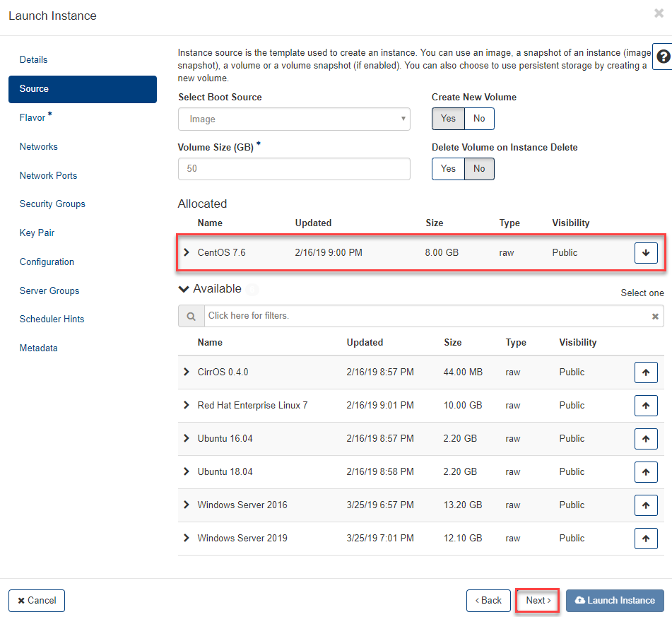The image size is (672, 617).
Task: Allocate Ubuntu 16.04 using the up arrow
Action: coord(646,438)
